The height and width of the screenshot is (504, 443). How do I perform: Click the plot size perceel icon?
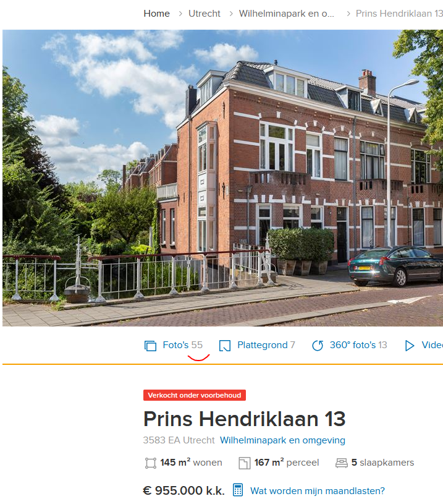[x=245, y=463]
